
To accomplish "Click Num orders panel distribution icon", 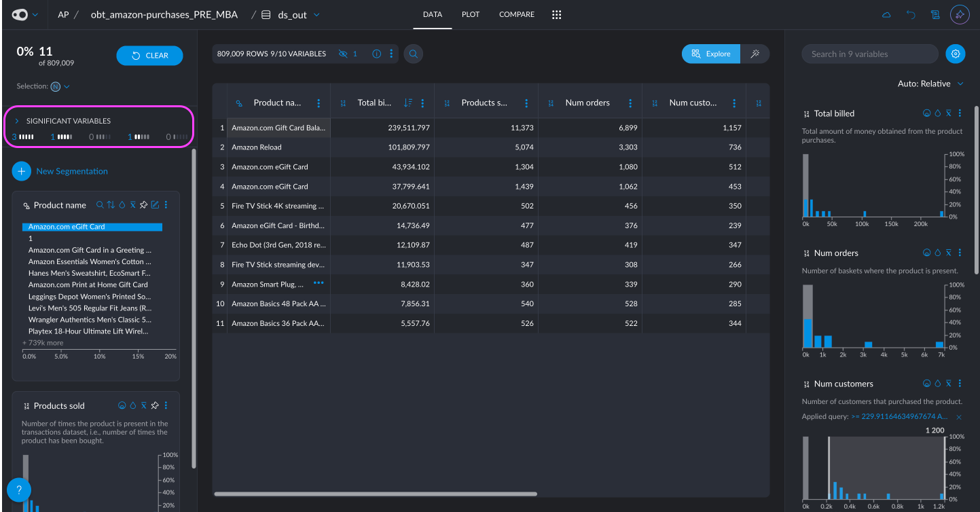I will coord(926,253).
